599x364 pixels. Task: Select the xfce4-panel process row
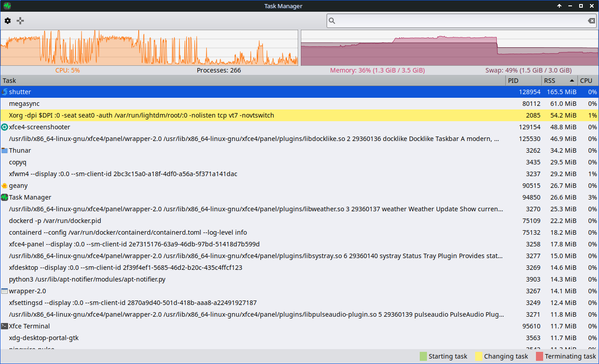[x=299, y=244]
